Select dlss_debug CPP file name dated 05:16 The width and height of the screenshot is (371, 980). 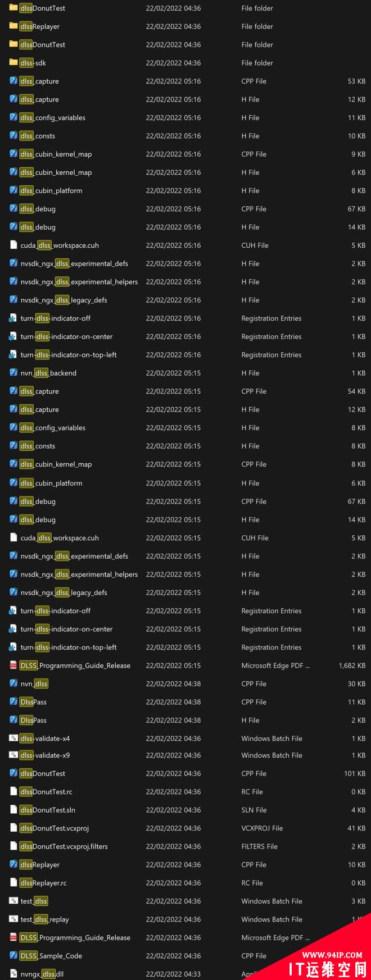[x=38, y=209]
